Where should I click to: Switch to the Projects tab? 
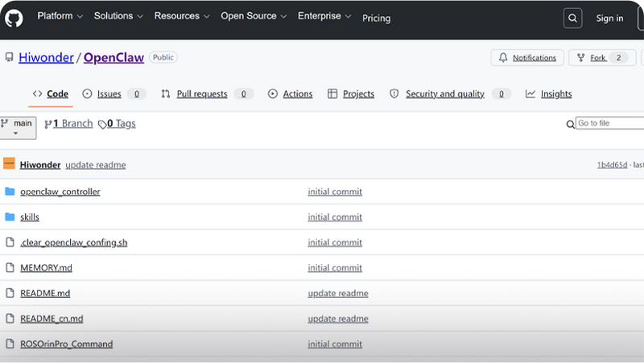point(351,93)
